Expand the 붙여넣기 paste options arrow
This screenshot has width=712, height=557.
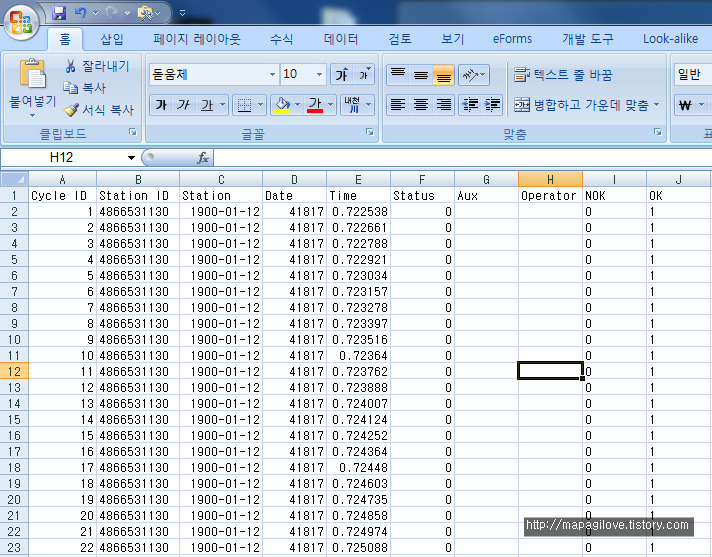click(x=32, y=115)
